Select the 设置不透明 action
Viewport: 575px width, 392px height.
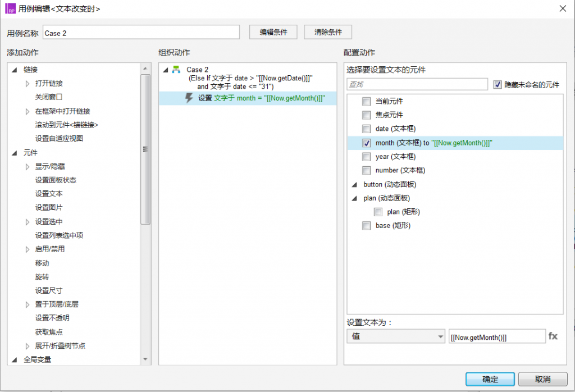[52, 318]
